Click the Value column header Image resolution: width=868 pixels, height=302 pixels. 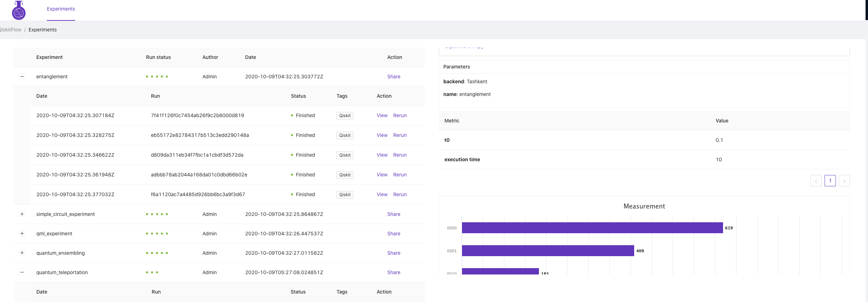pyautogui.click(x=722, y=121)
